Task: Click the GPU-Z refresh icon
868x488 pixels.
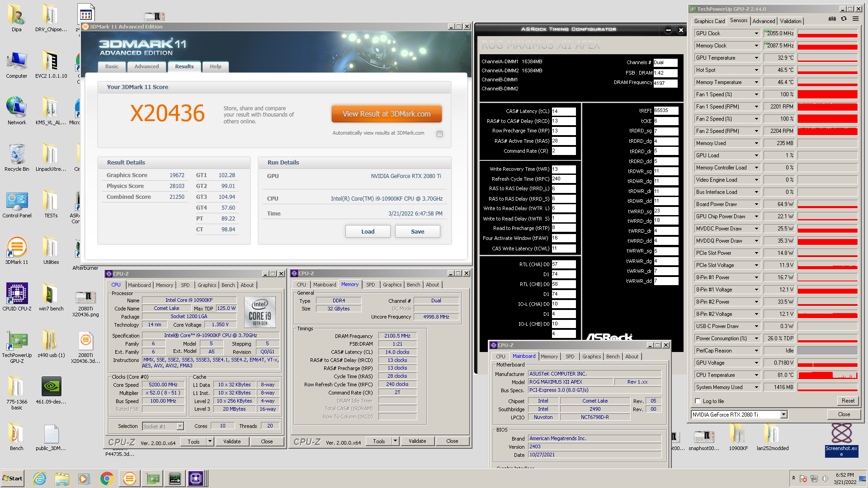Action: 844,19
